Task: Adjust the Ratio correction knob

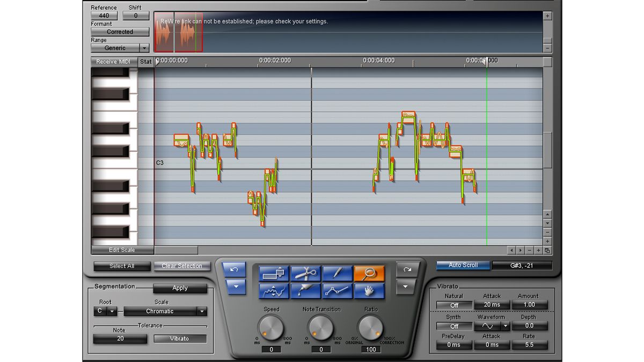Action: pyautogui.click(x=370, y=329)
